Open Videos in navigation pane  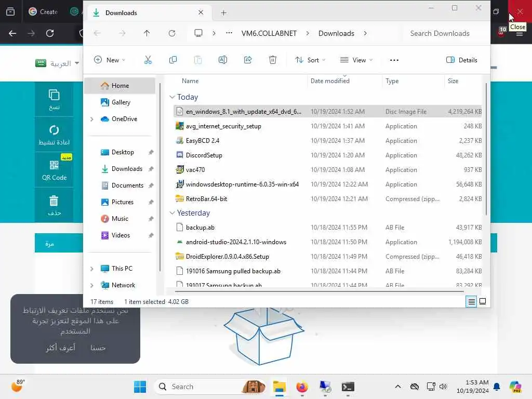[121, 235]
